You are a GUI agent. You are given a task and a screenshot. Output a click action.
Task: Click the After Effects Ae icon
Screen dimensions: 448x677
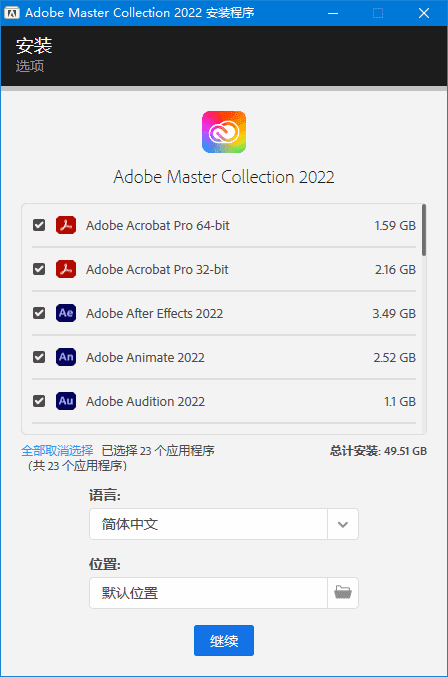pos(66,313)
